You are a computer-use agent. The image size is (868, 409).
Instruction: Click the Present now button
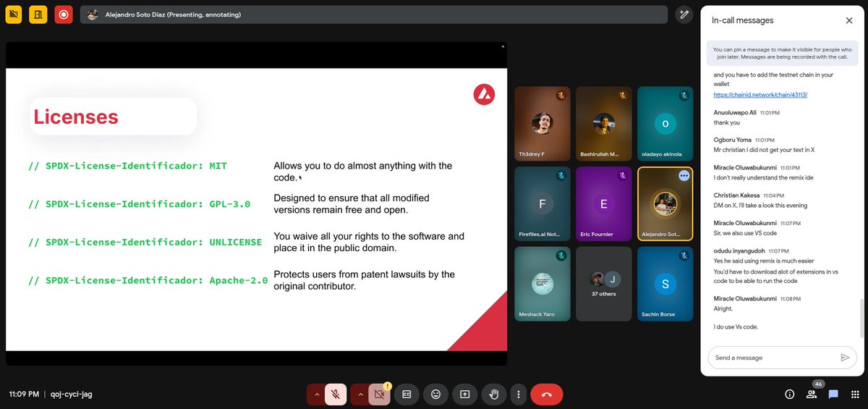point(465,395)
